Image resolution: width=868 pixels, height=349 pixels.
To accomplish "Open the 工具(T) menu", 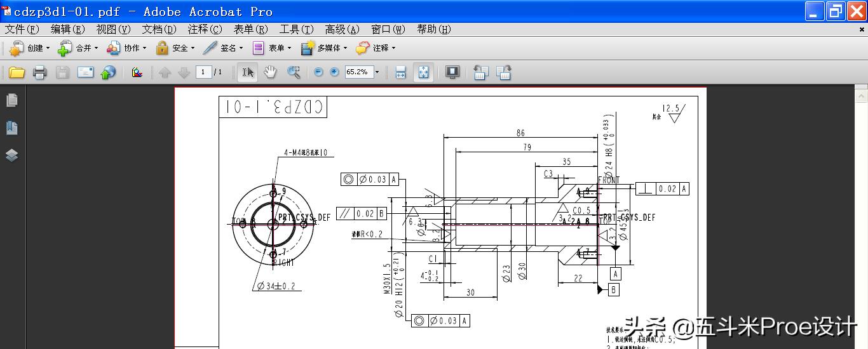I will coord(297,29).
